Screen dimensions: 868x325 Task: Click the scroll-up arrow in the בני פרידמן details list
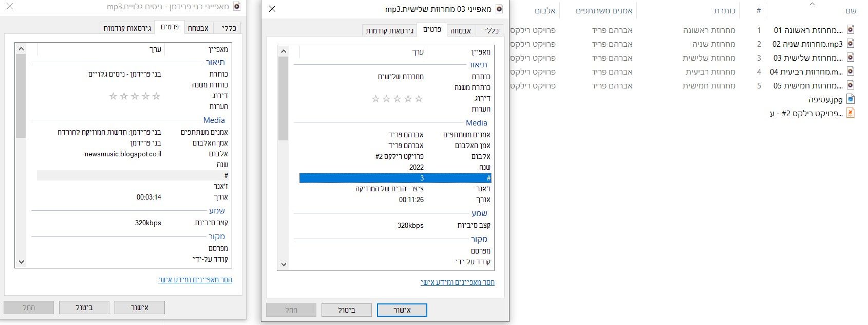pos(21,49)
